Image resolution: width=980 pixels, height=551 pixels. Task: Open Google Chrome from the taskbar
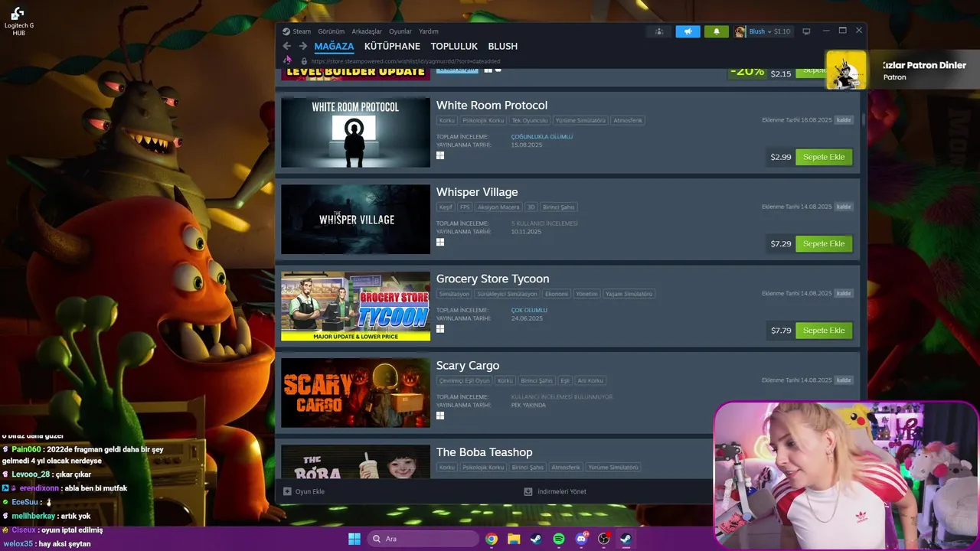pos(492,539)
